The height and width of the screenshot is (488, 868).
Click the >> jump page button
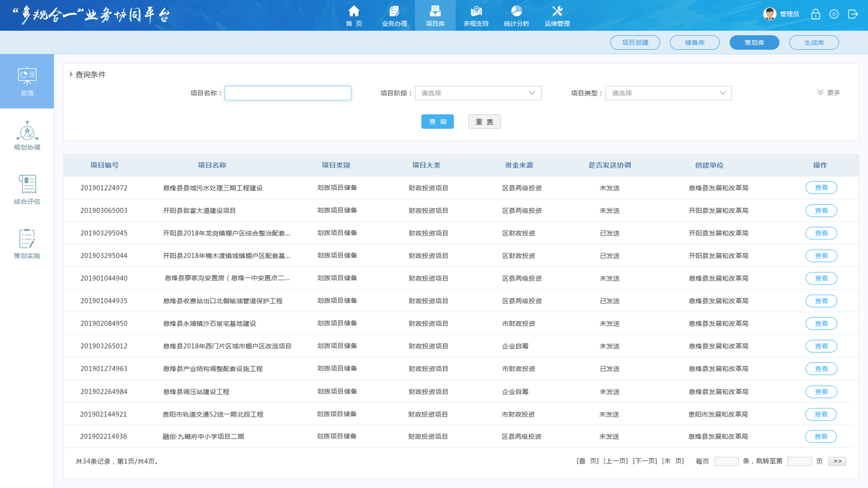[837, 461]
